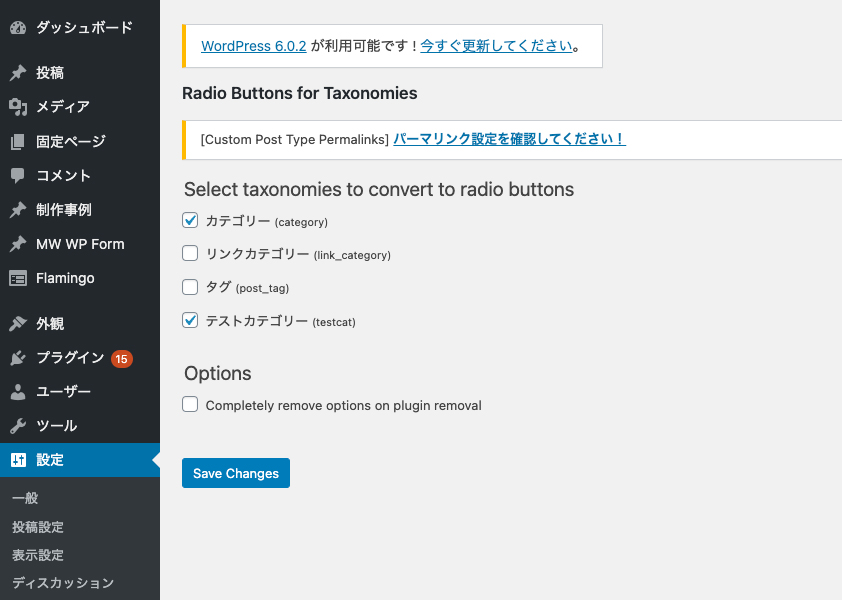Go to 表示設定 in settings submenu
This screenshot has height=600, width=842.
pyautogui.click(x=38, y=555)
